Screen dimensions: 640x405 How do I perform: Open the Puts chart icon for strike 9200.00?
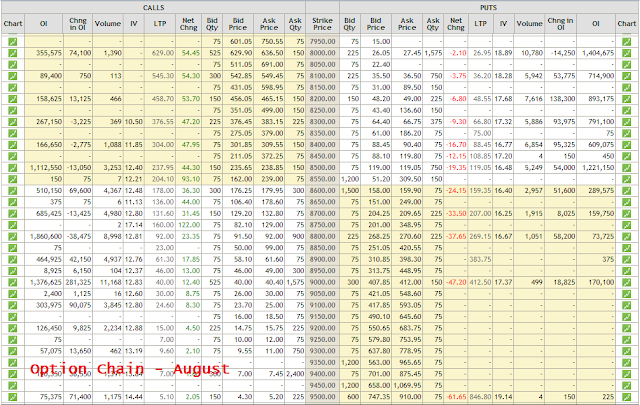[x=626, y=328]
